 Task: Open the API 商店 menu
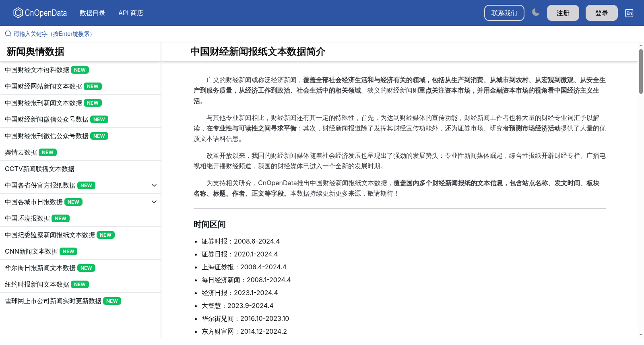pyautogui.click(x=131, y=13)
